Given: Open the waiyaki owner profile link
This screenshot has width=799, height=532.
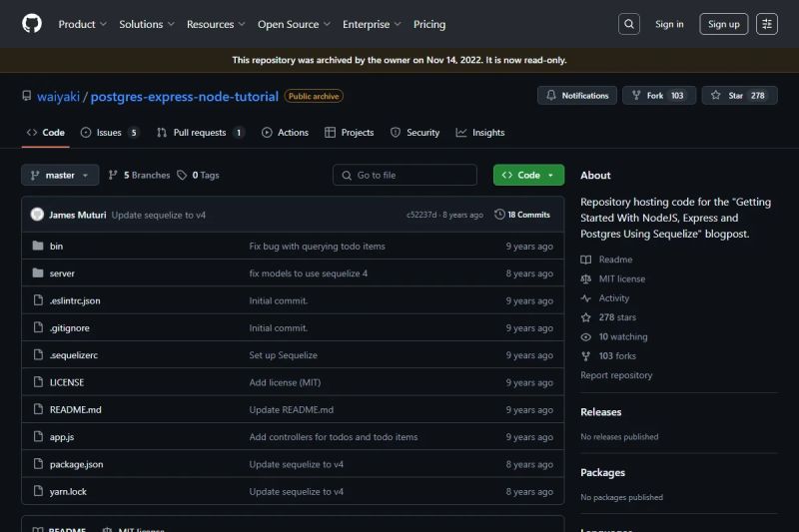Looking at the screenshot, I should click(58, 96).
